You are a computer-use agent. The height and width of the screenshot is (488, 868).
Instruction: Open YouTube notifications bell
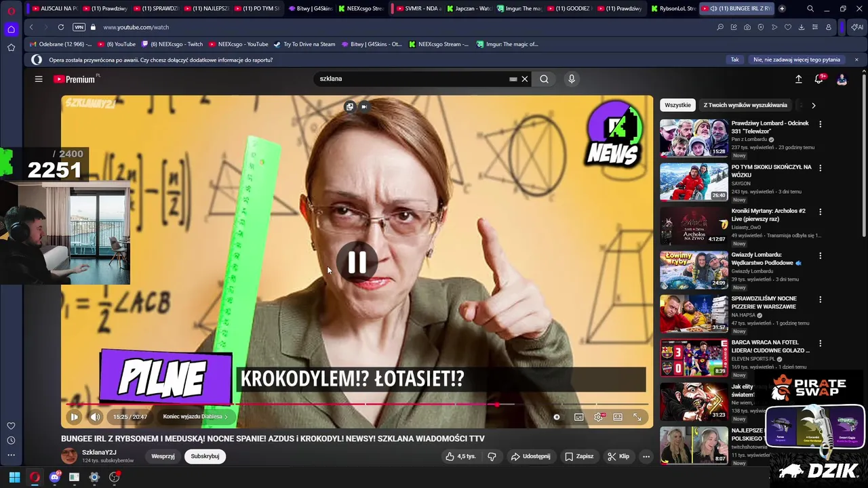[x=819, y=79]
